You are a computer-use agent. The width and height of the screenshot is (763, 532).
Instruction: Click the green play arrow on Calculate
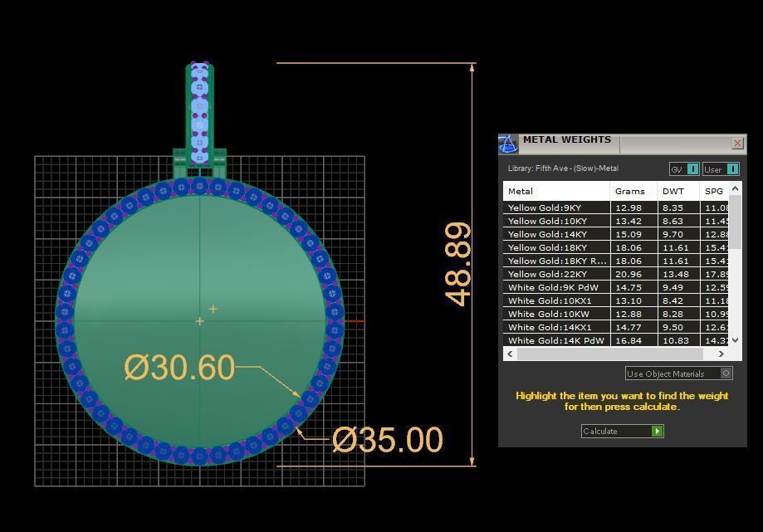pos(658,431)
